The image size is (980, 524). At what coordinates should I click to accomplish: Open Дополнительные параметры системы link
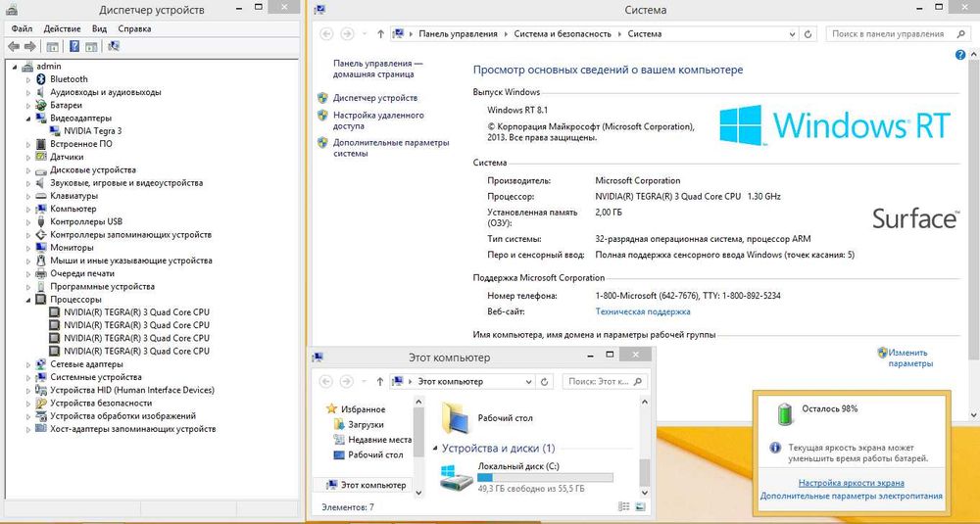tap(391, 148)
